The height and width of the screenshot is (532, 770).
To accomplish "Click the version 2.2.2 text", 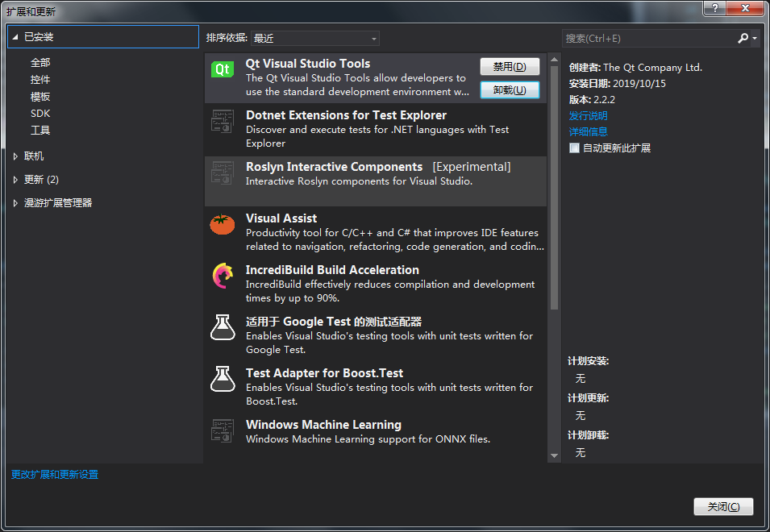I will click(604, 100).
